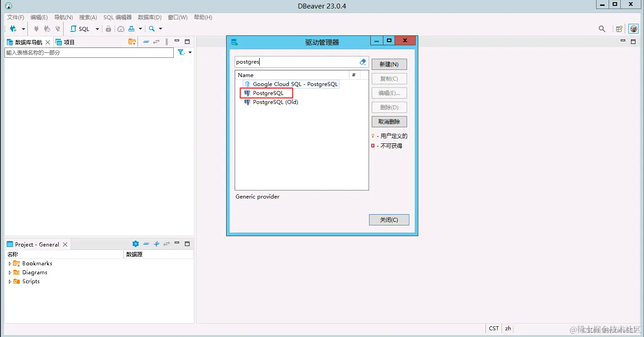644x337 pixels.
Task: Open the SQL 编辑器 menu
Action: tap(117, 17)
